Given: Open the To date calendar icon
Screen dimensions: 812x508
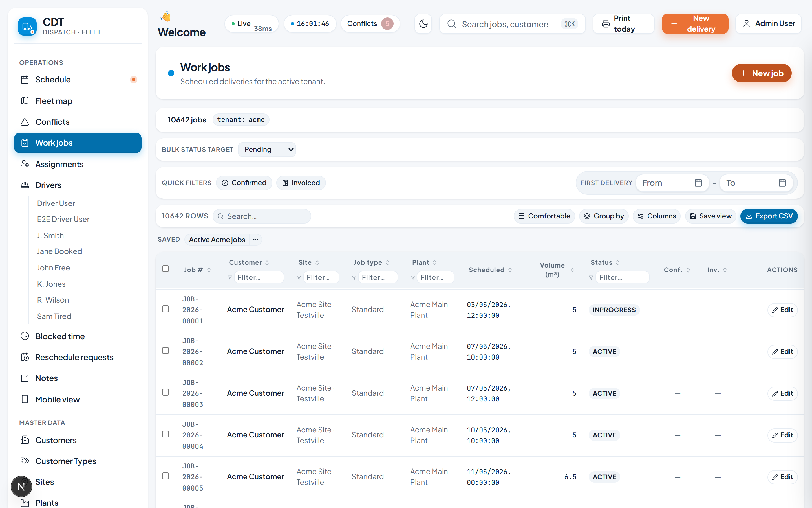Looking at the screenshot, I should tap(782, 183).
